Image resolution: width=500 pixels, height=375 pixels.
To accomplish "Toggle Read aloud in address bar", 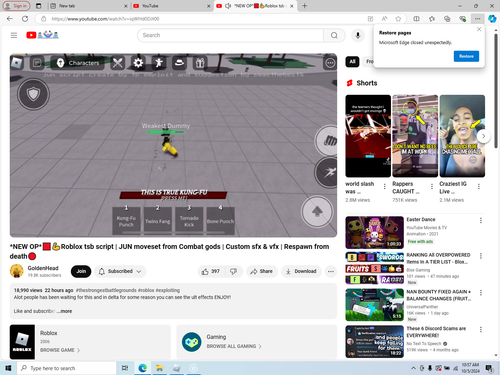I will 384,19.
